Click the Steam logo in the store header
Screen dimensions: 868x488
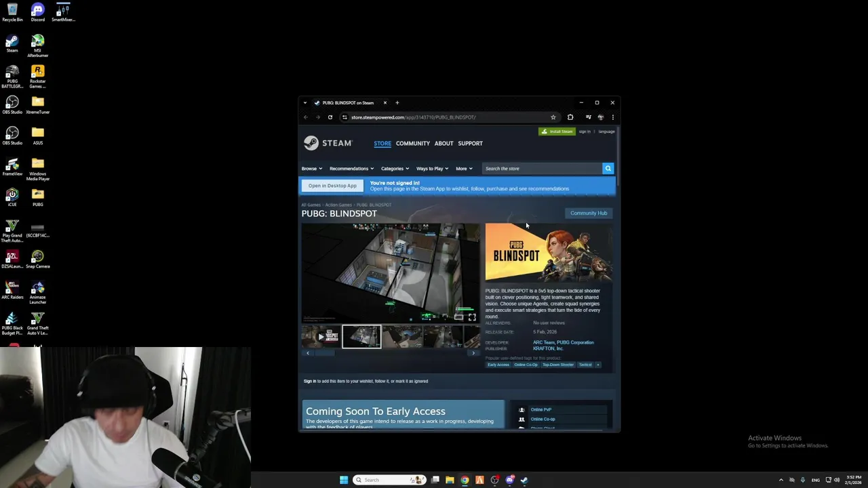click(328, 143)
